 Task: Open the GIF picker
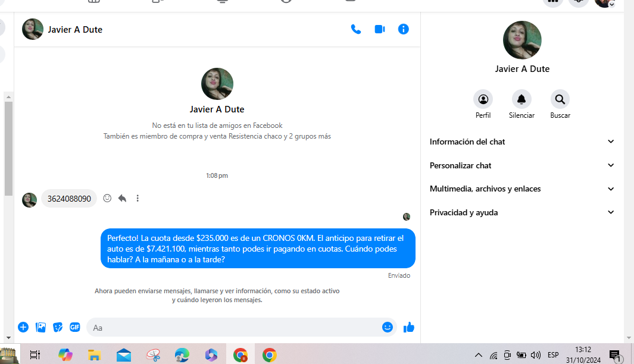tap(75, 327)
